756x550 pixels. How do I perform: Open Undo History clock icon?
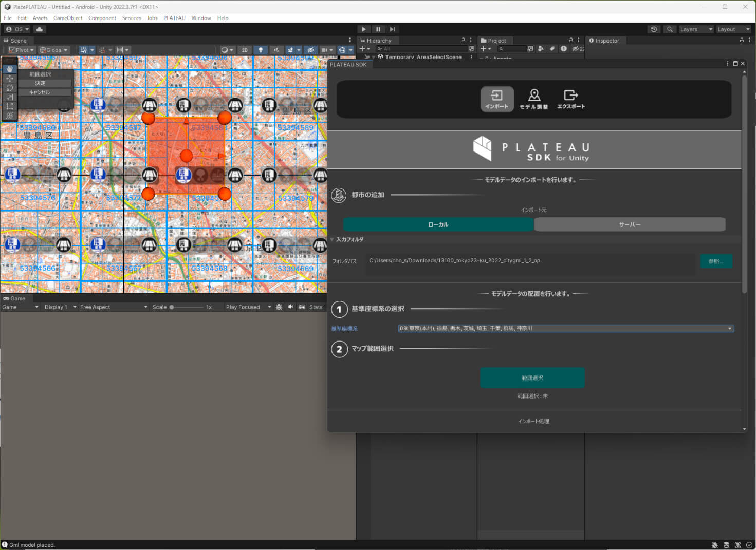point(654,29)
